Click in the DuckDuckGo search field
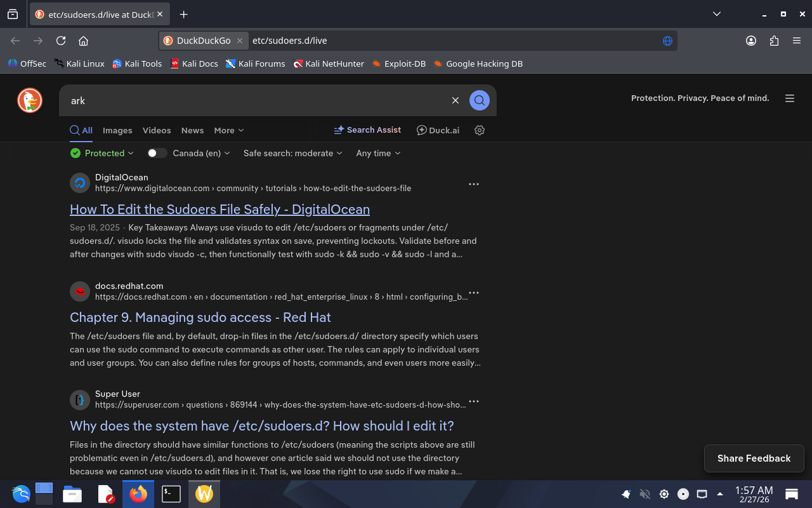 pyautogui.click(x=254, y=100)
